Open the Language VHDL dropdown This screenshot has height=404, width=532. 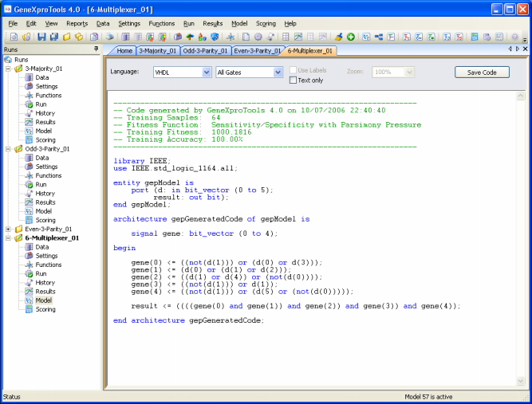click(207, 73)
